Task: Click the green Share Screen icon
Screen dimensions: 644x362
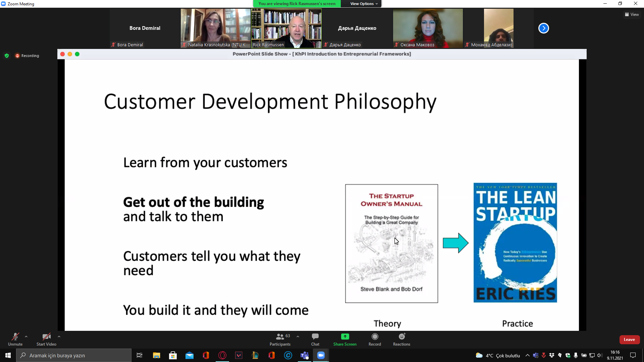Action: tap(345, 337)
